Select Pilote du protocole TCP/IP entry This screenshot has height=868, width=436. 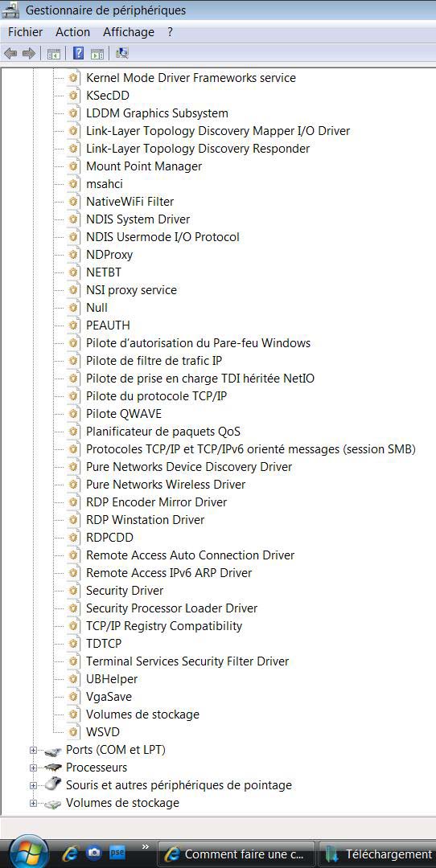point(156,395)
